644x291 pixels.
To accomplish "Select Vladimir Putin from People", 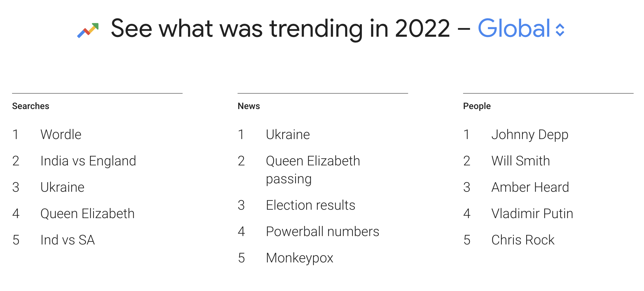I will tap(532, 214).
